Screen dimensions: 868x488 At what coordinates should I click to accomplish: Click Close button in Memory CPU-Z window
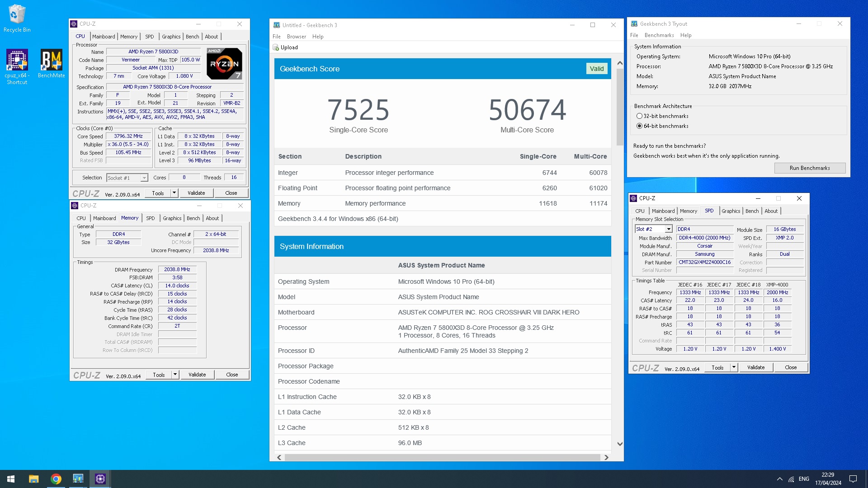click(232, 375)
